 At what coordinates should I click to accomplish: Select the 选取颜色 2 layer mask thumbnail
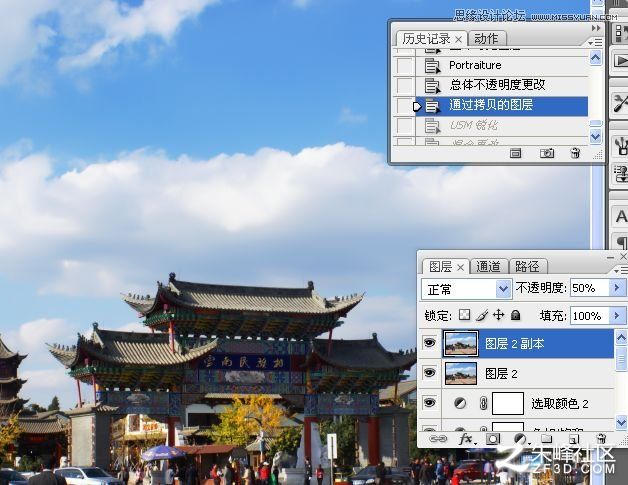tap(507, 403)
